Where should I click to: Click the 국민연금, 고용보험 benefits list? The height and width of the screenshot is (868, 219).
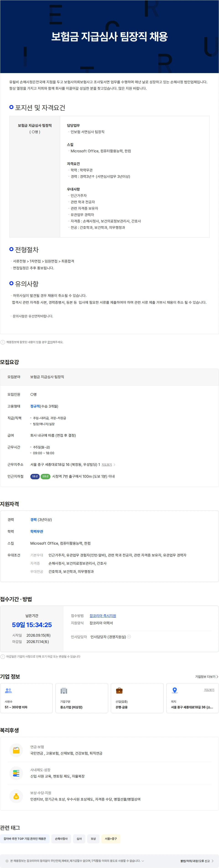click(x=66, y=753)
